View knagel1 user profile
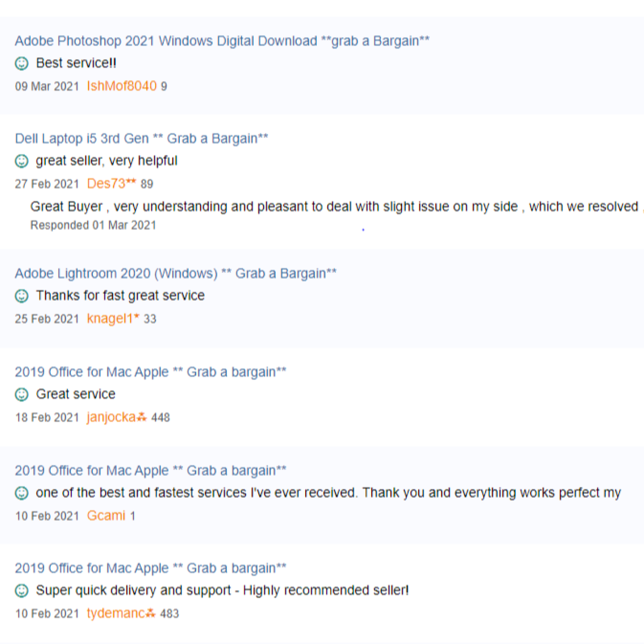The image size is (644, 644). pos(109,319)
